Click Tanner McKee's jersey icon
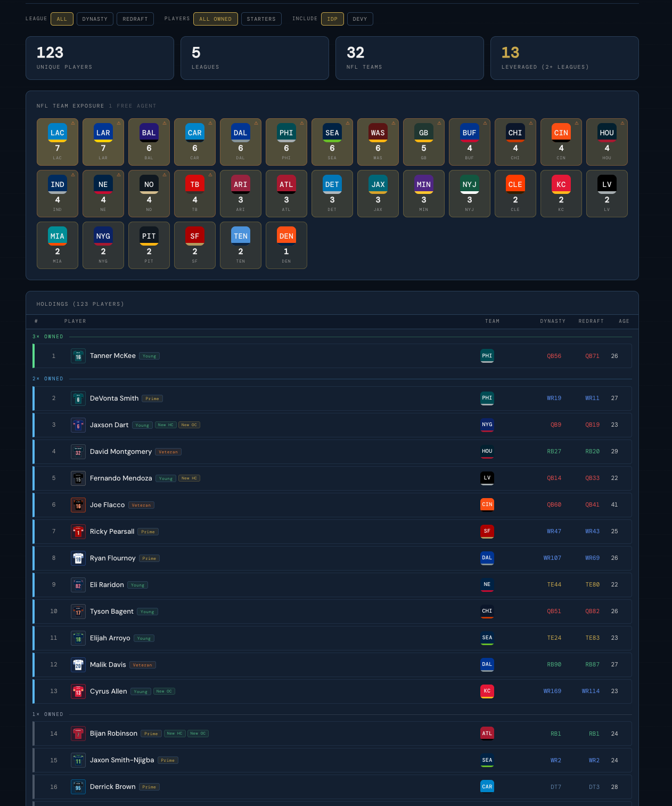The width and height of the screenshot is (672, 806). 78,356
